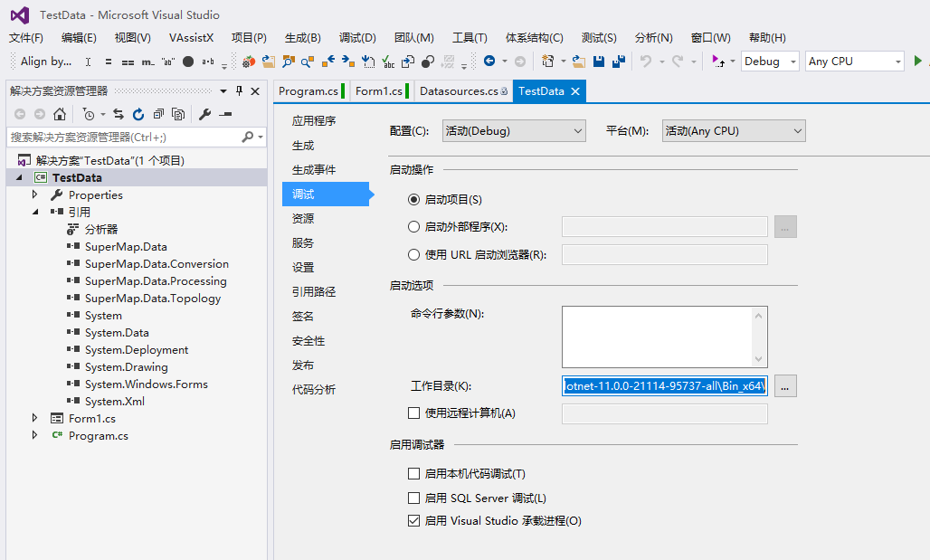Collapse the 引用 references node
Screen dimensions: 930x560
[35, 212]
